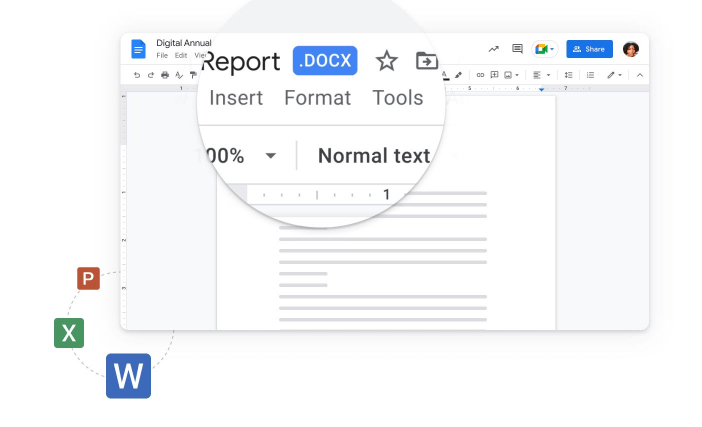Open the magnified Format menu
The width and height of the screenshot is (702, 427).
(317, 98)
